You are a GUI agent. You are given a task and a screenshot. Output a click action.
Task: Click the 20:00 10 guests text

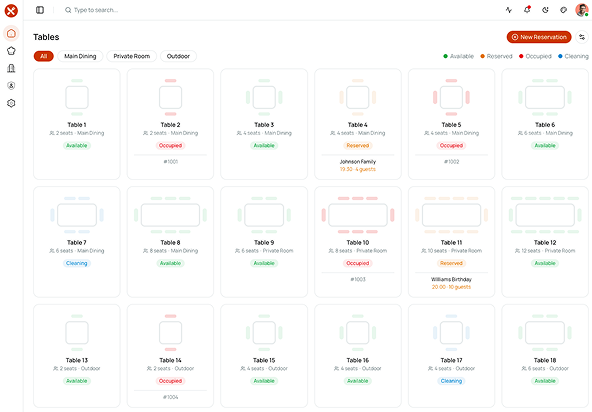(x=451, y=287)
